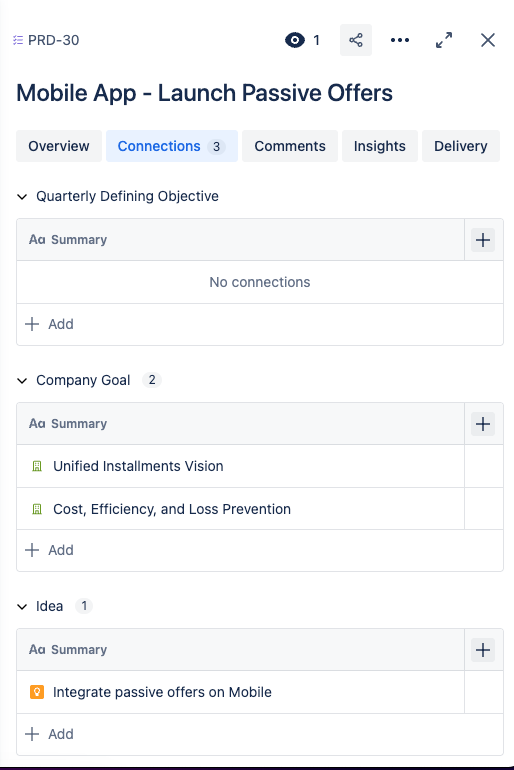Close the PRD-30 side panel
Image resolution: width=514 pixels, height=770 pixels.
pyautogui.click(x=487, y=40)
